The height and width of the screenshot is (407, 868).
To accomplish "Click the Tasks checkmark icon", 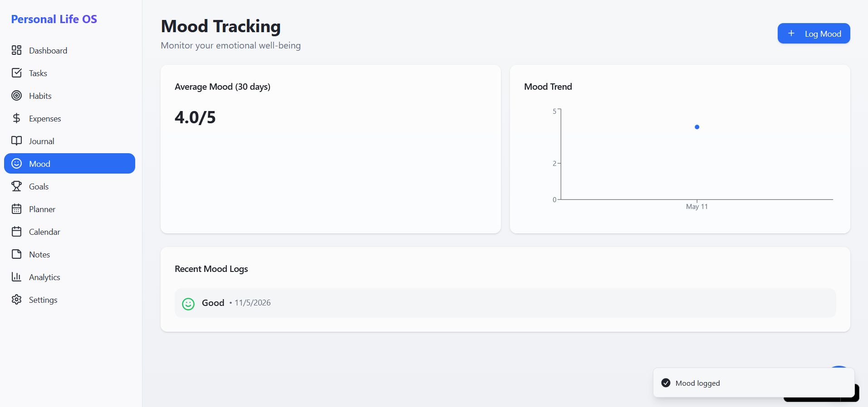I will 16,73.
